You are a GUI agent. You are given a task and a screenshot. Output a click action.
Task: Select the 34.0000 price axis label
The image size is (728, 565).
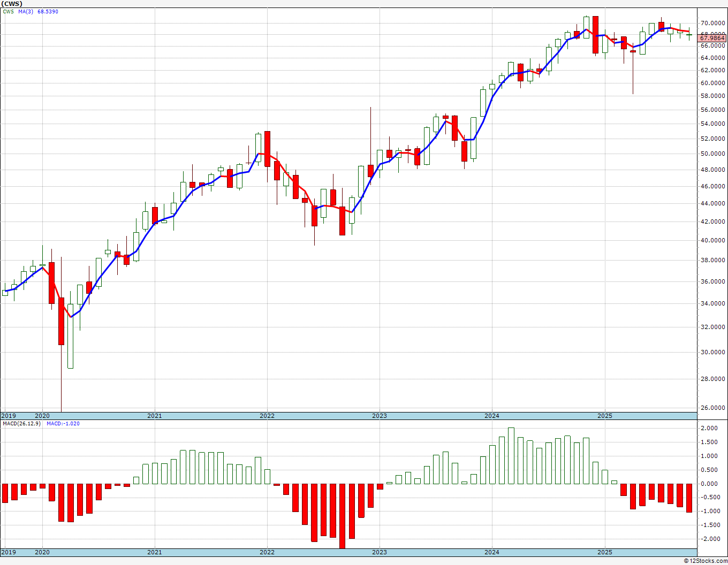(x=713, y=304)
